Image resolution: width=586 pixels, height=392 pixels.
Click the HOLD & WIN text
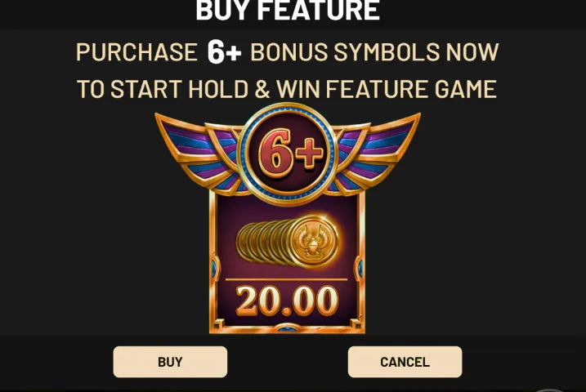pyautogui.click(x=253, y=89)
